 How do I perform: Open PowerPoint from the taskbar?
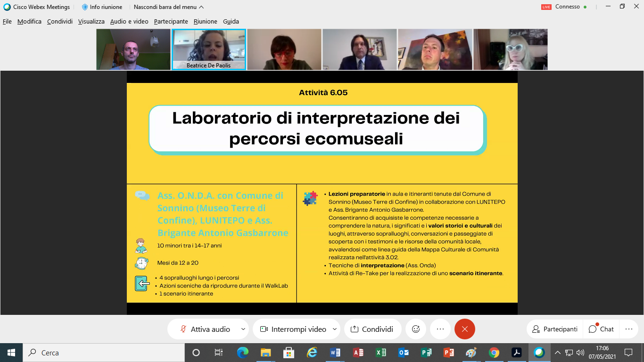pyautogui.click(x=448, y=353)
